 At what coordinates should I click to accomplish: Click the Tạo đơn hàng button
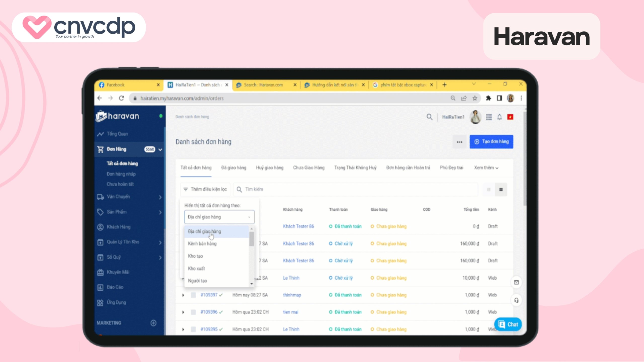[x=491, y=142]
